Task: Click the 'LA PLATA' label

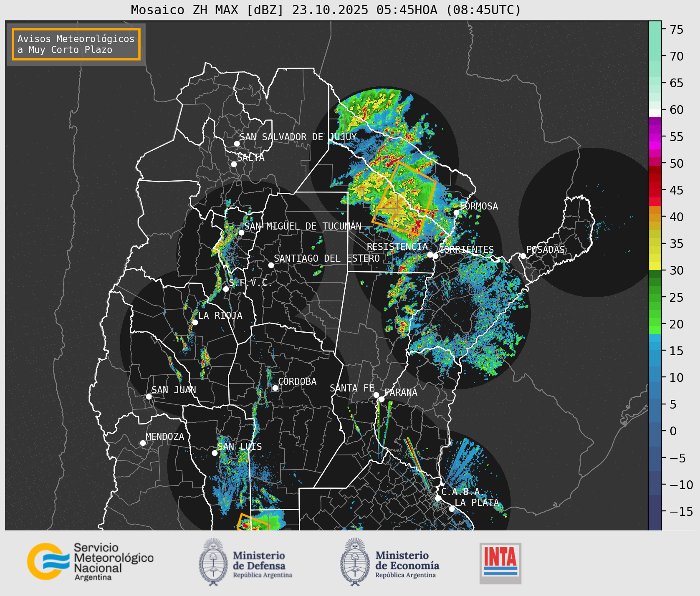Action: (x=477, y=503)
